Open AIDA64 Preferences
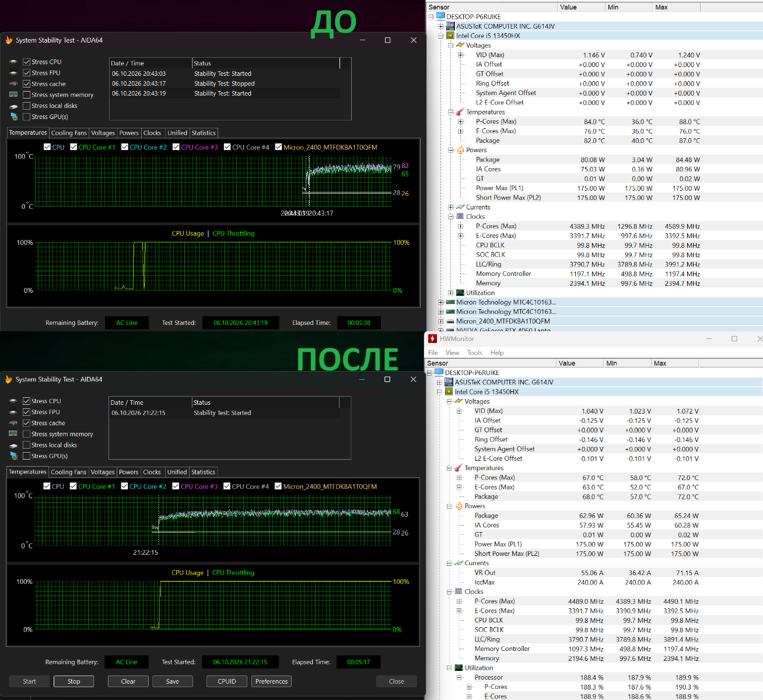This screenshot has height=700, width=763. 271,681
